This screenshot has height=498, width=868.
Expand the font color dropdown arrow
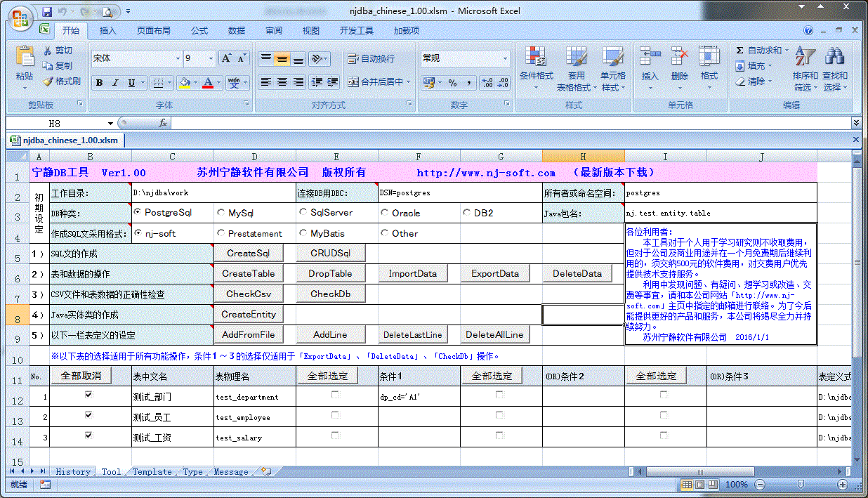pyautogui.click(x=218, y=83)
